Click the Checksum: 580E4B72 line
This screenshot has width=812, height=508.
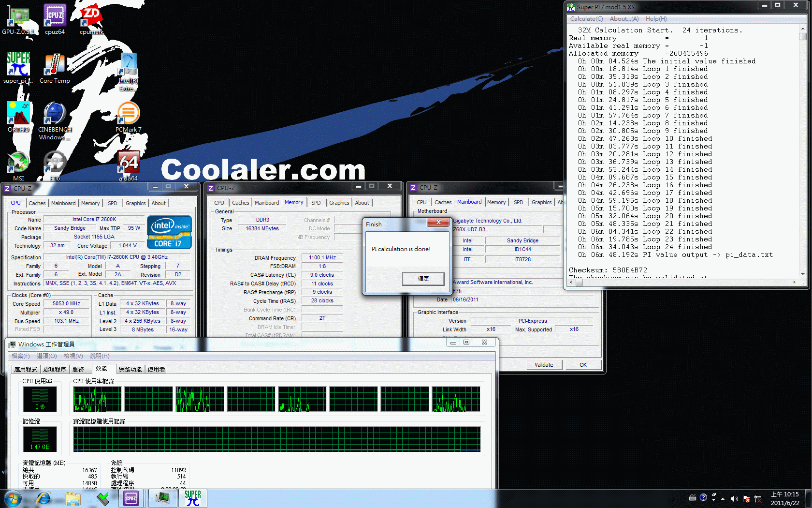[608, 270]
